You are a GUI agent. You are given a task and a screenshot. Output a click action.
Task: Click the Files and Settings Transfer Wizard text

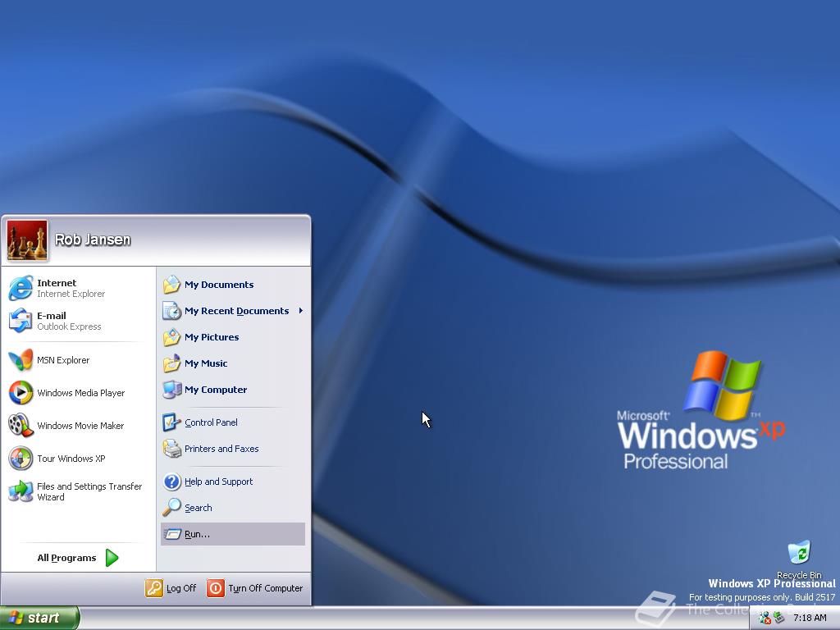click(89, 492)
